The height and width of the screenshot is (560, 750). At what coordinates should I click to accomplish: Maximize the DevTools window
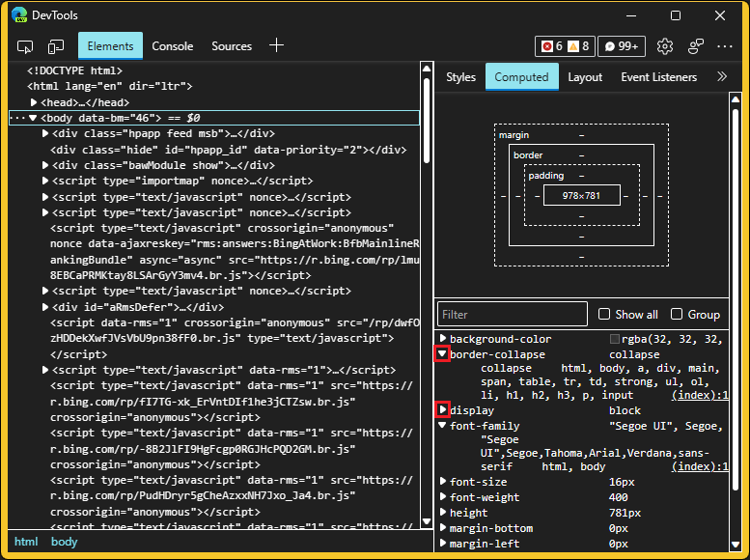(x=676, y=15)
